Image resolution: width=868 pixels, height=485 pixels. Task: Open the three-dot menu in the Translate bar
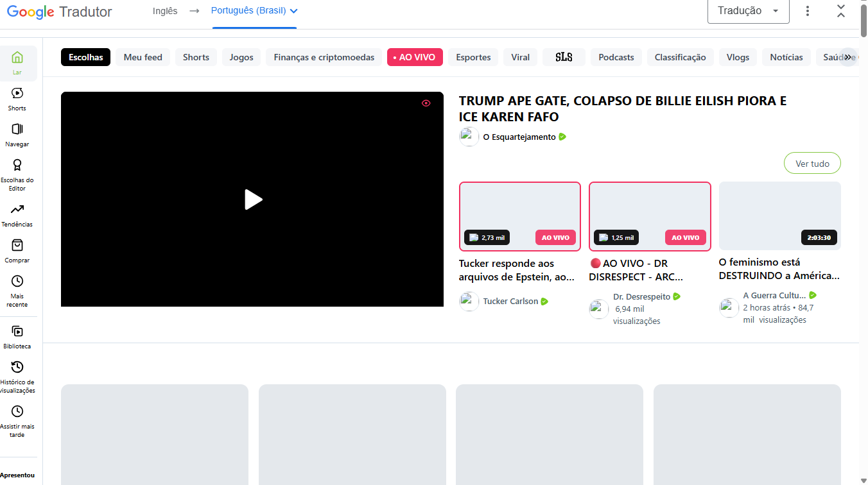[808, 11]
